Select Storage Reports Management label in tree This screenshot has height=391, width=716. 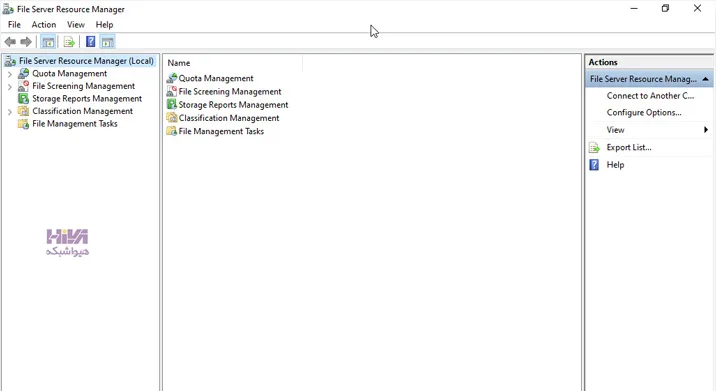87,99
